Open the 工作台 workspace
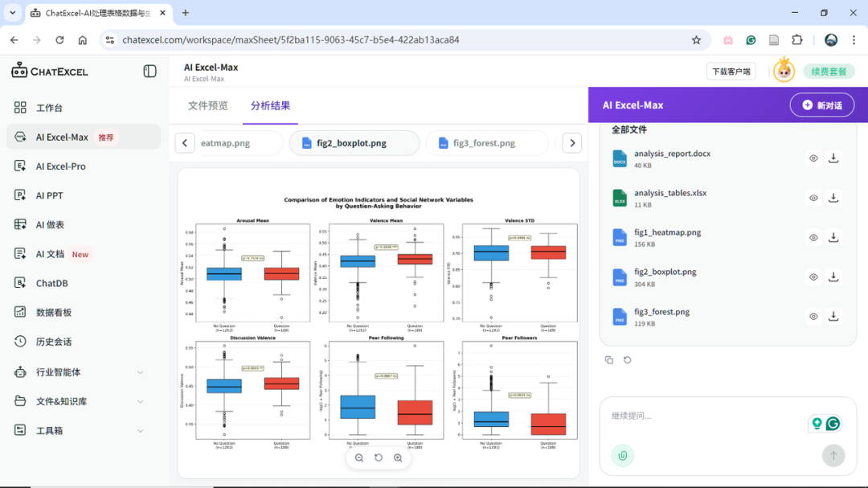 (49, 108)
